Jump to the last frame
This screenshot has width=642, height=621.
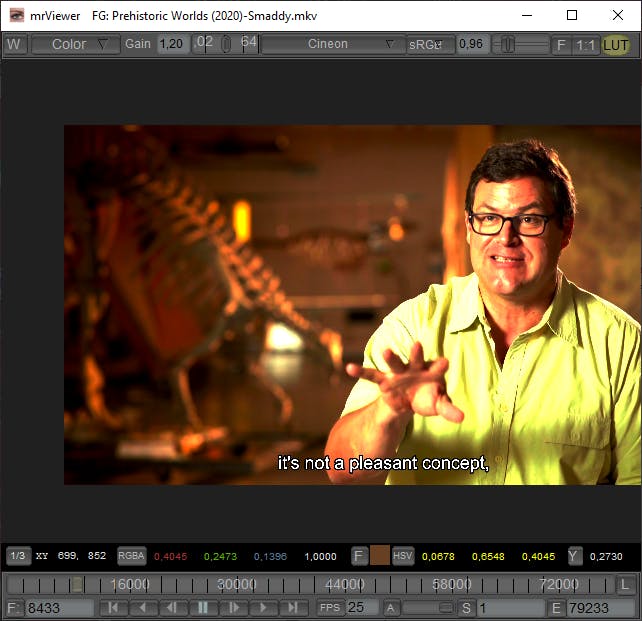coord(293,607)
